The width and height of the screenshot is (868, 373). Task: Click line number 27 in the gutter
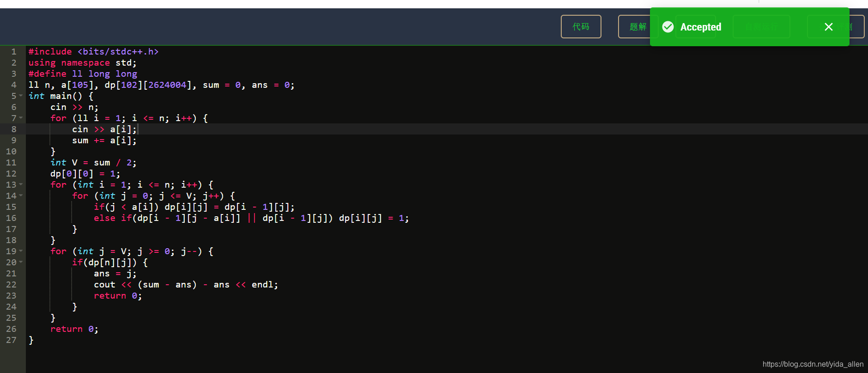pyautogui.click(x=11, y=340)
